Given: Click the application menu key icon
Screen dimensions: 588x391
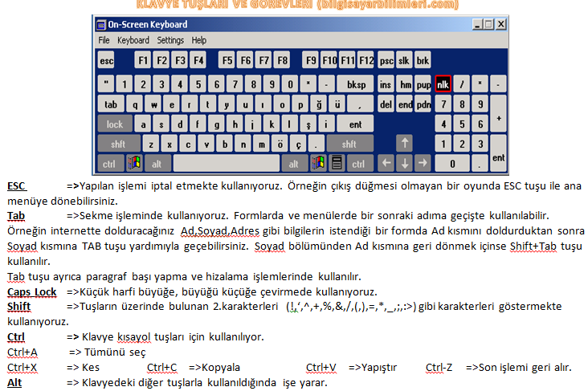Looking at the screenshot, I should coord(337,163).
